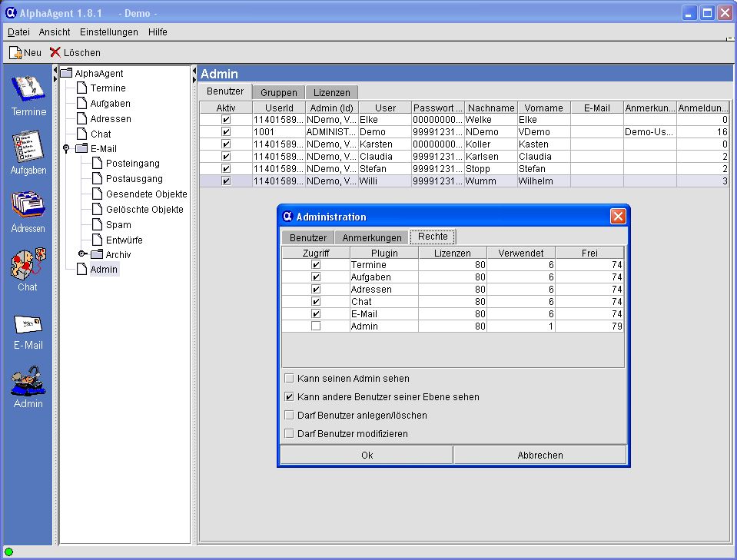Switch to the Anmerkungen dialog tab
Viewport: 737px width, 560px height.
tap(372, 237)
